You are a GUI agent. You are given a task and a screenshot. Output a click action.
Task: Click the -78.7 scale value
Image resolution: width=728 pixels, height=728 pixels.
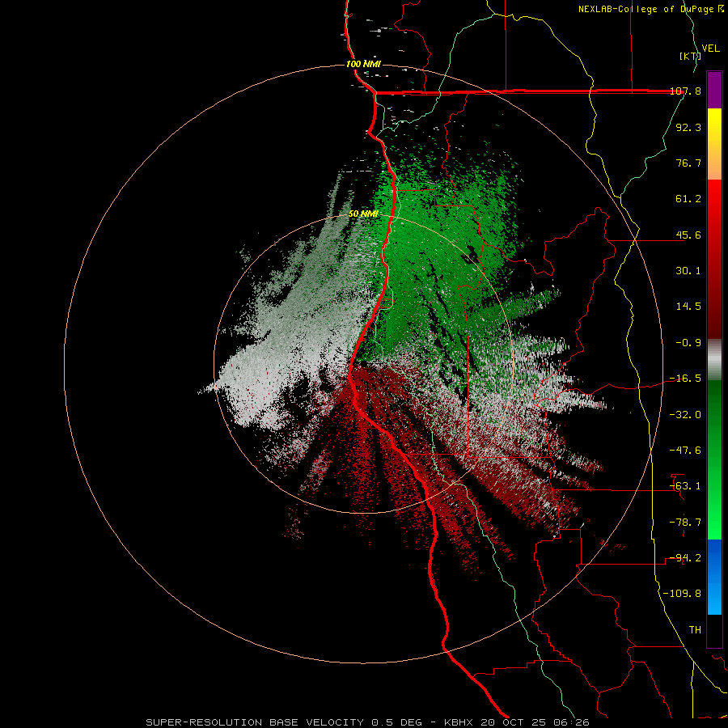[x=685, y=522]
